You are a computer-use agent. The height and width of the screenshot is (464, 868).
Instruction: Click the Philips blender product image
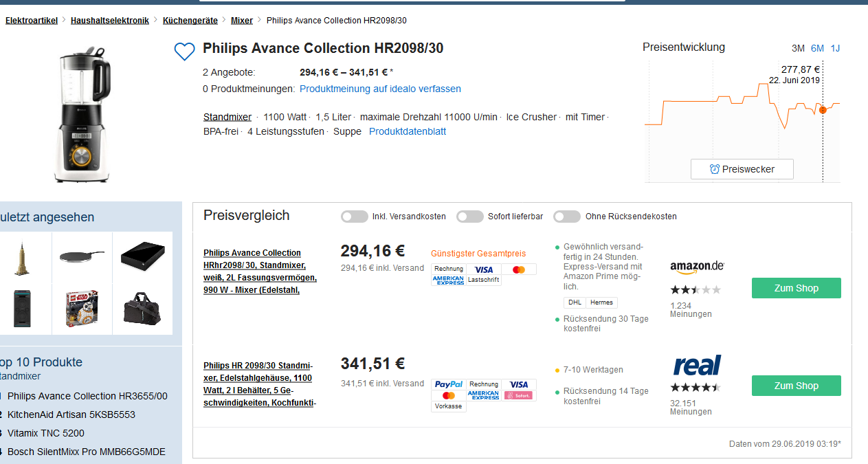point(82,115)
